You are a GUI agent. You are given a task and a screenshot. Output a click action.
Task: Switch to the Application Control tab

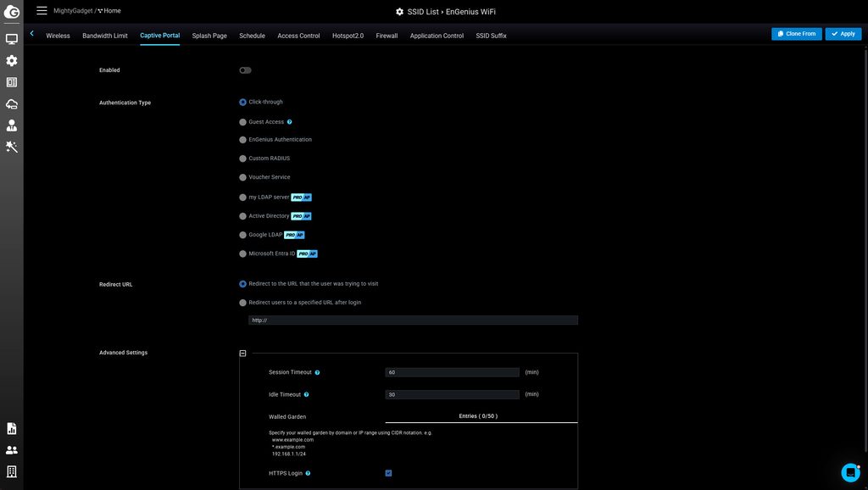point(437,36)
